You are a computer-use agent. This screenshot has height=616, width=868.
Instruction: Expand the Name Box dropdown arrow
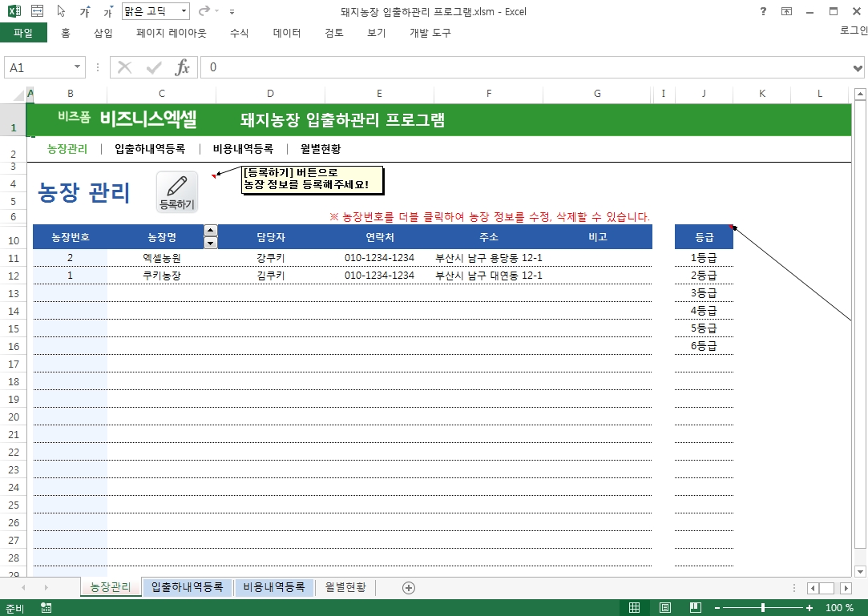click(x=78, y=68)
